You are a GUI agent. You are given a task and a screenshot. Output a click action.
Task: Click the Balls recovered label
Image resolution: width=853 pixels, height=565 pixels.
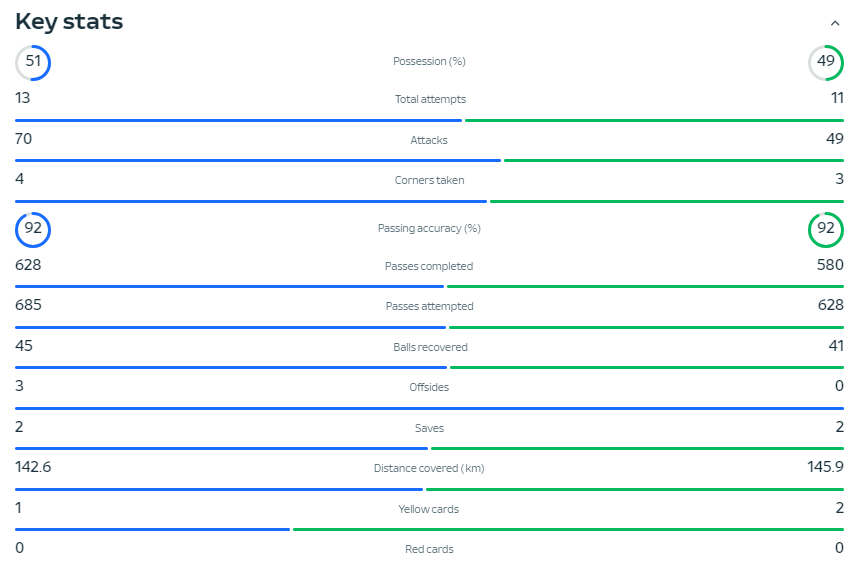tap(429, 348)
